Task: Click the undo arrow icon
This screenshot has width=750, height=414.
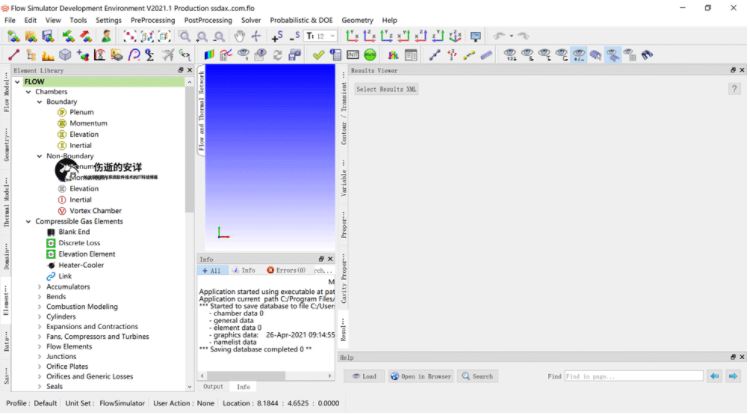Action: pos(500,36)
